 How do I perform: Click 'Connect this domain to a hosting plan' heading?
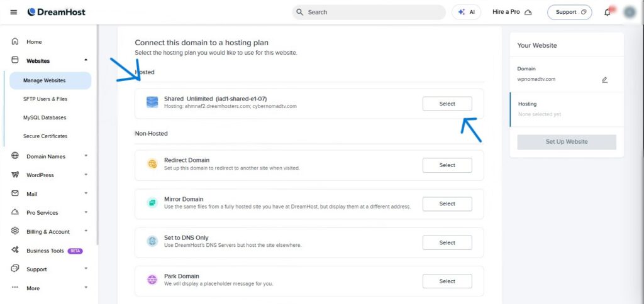pyautogui.click(x=202, y=43)
